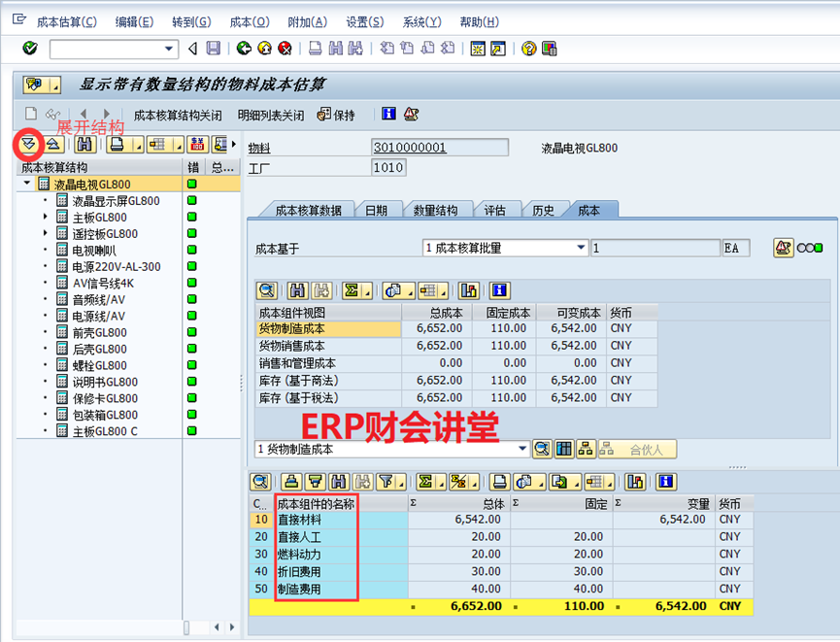Screen dimensions: 840x642
Task: Click the blue information icon beside 保持
Action: coord(389,115)
